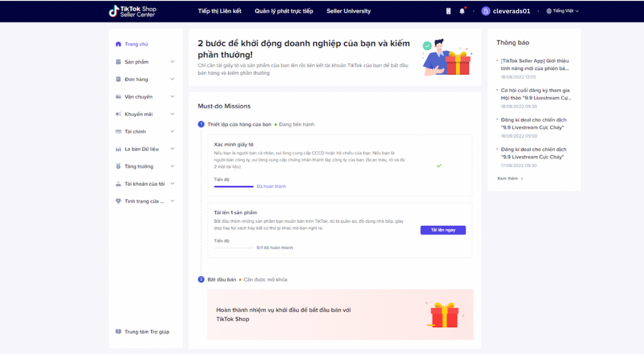Open the 17/08/2022 09:30 deal notification

pos(534,153)
